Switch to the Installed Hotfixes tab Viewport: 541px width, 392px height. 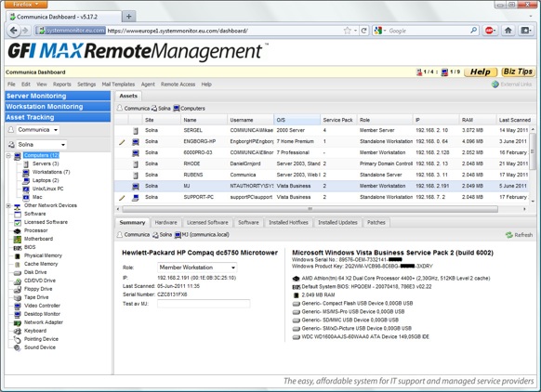[x=288, y=223]
